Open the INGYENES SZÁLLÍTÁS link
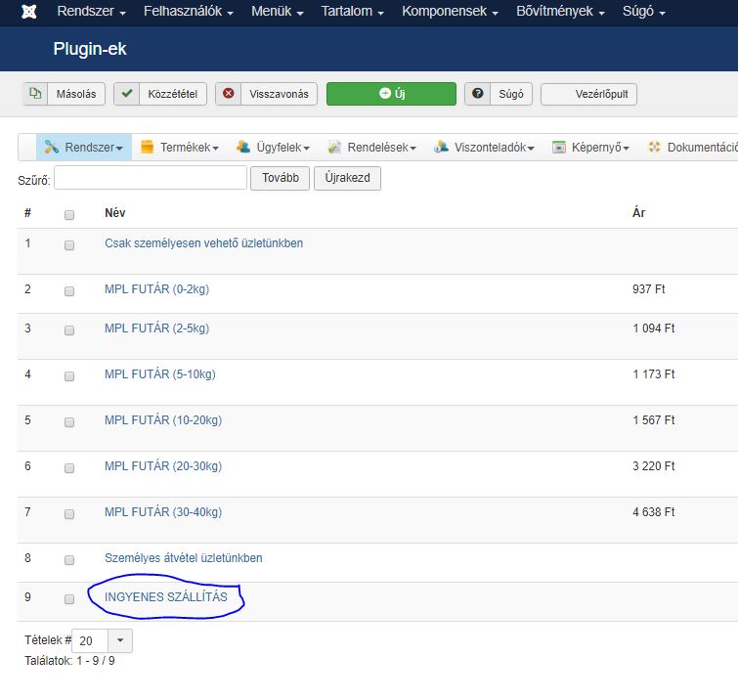The image size is (738, 700). point(165,597)
